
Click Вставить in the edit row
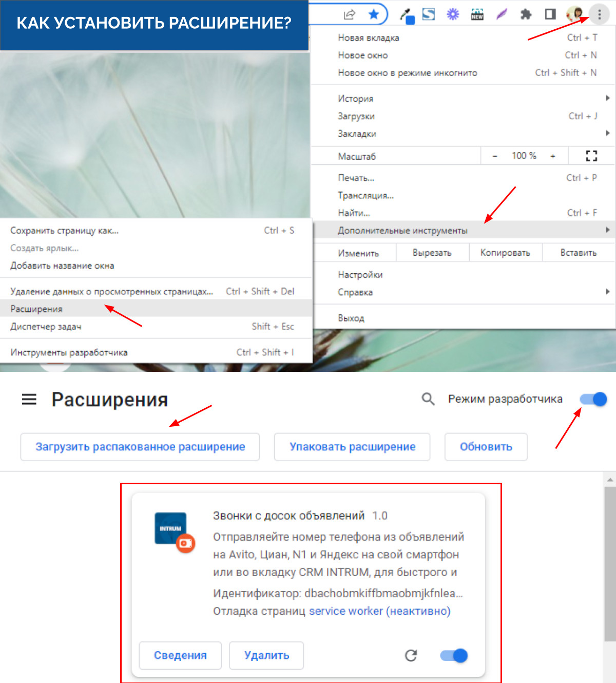tap(579, 253)
